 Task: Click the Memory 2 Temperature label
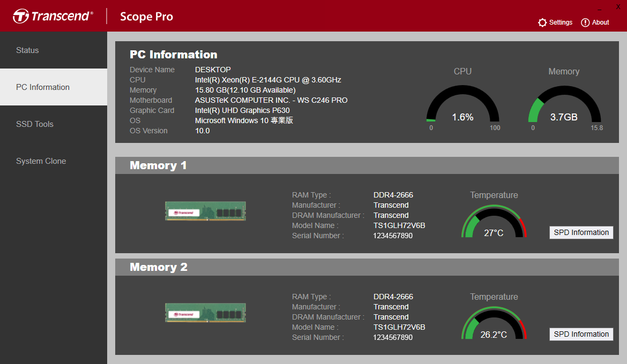pyautogui.click(x=494, y=297)
